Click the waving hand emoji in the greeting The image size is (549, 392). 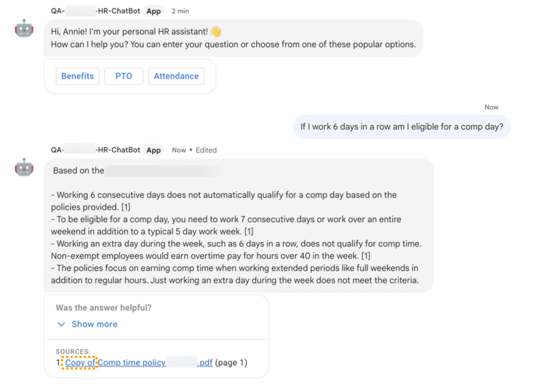(x=216, y=31)
